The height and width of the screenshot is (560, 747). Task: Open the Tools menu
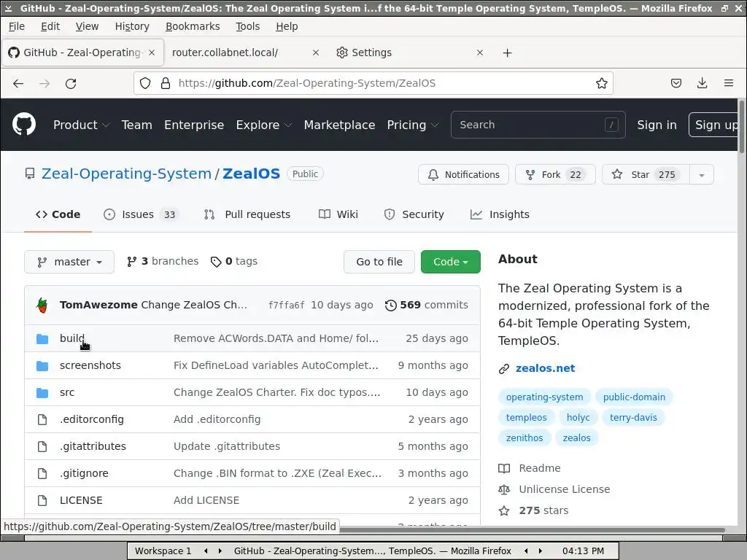coord(248,27)
